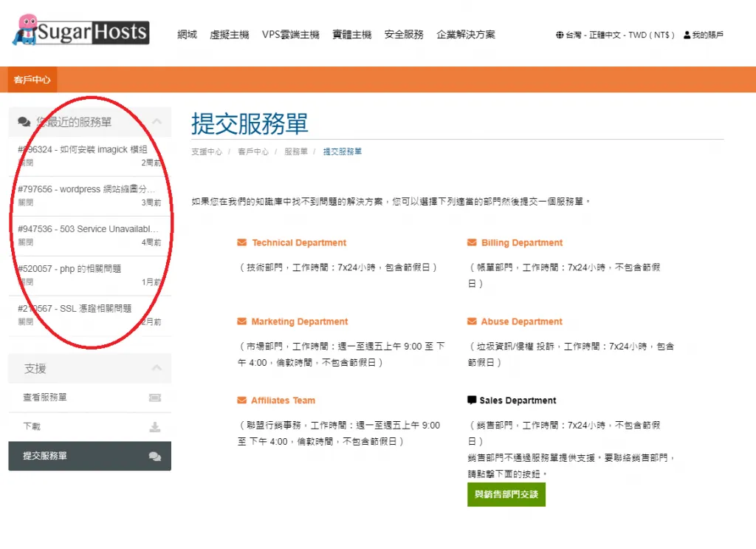Collapse the 支援 sidebar panel
This screenshot has height=549, width=756.
point(156,368)
